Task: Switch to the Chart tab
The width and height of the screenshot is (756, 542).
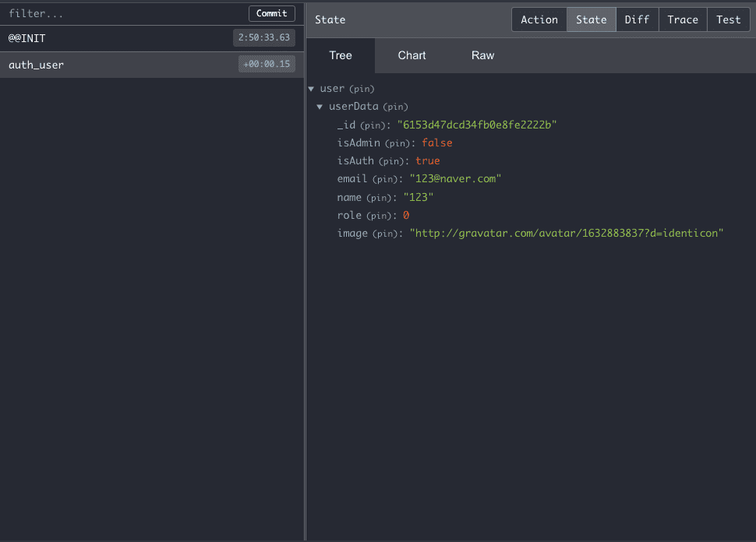Action: [x=412, y=55]
